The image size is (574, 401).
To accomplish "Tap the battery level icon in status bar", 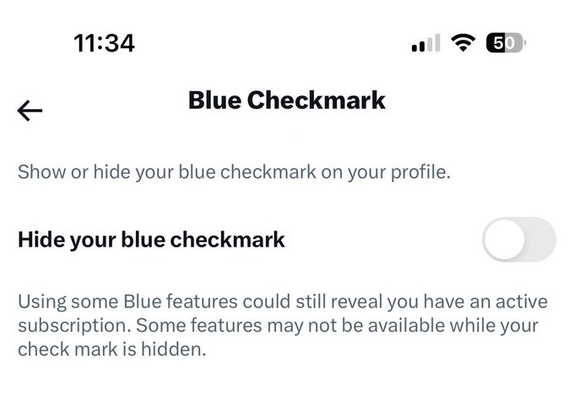I will coord(506,43).
